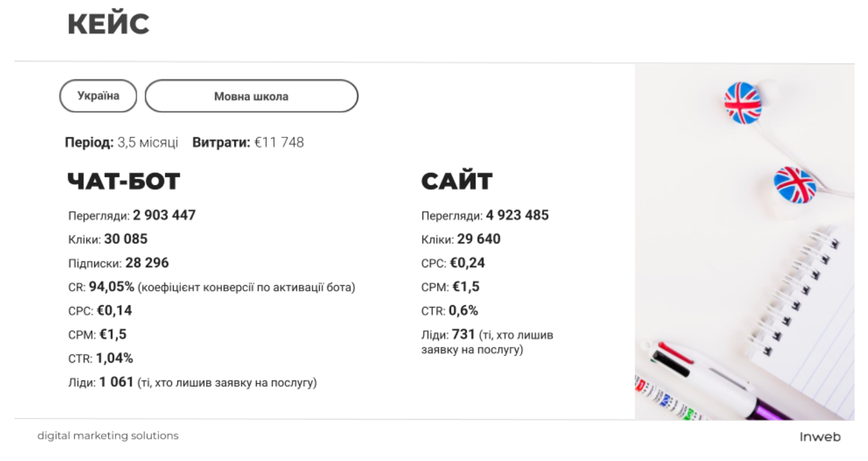Click the Inweb logo in the footer

(819, 437)
